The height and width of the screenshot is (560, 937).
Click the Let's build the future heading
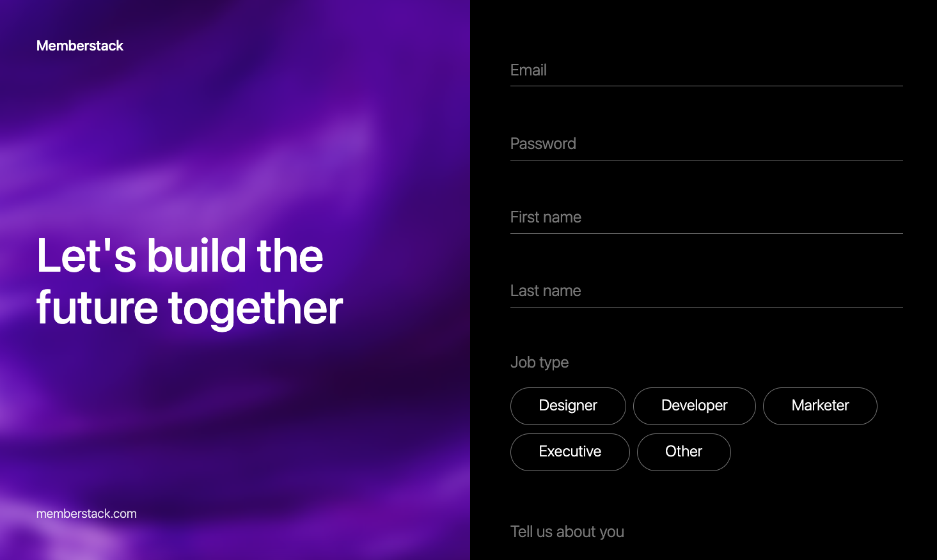[x=189, y=281]
